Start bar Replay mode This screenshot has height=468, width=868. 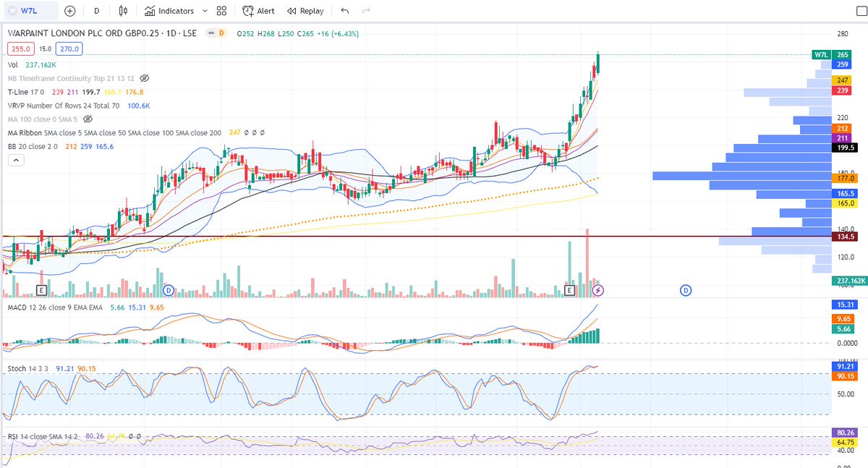[x=305, y=11]
